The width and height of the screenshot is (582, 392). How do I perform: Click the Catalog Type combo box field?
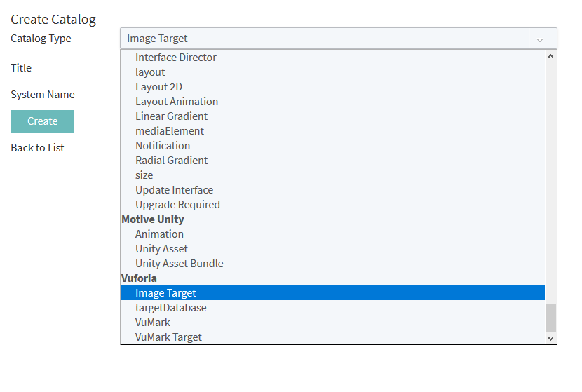point(324,39)
